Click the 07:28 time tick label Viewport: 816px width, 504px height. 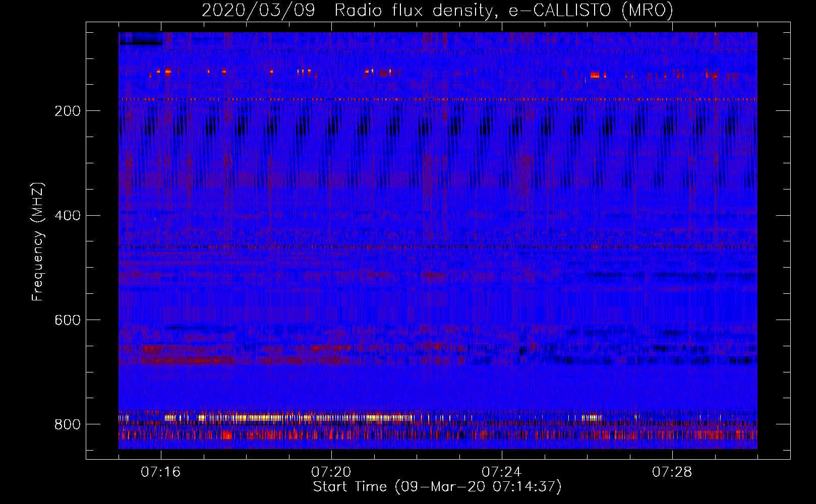tap(672, 472)
